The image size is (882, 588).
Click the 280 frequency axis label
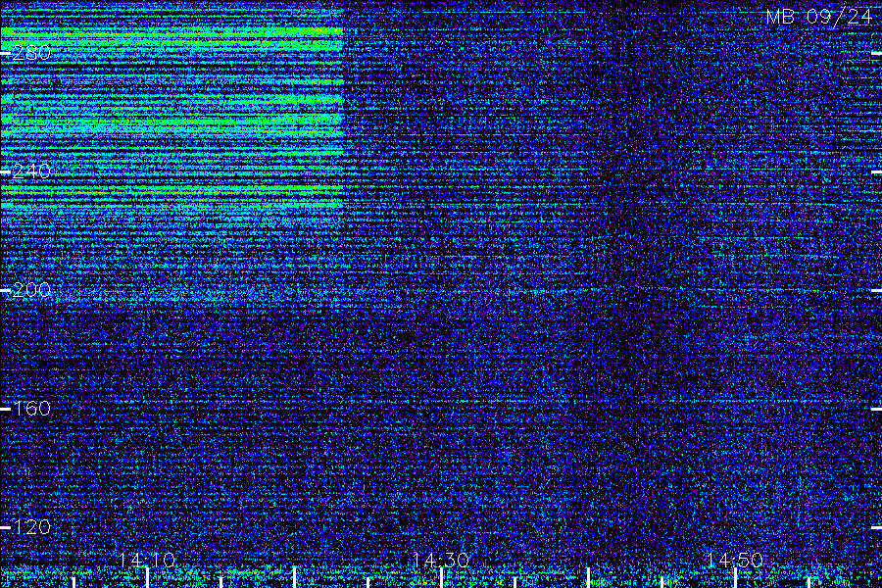coord(31,53)
